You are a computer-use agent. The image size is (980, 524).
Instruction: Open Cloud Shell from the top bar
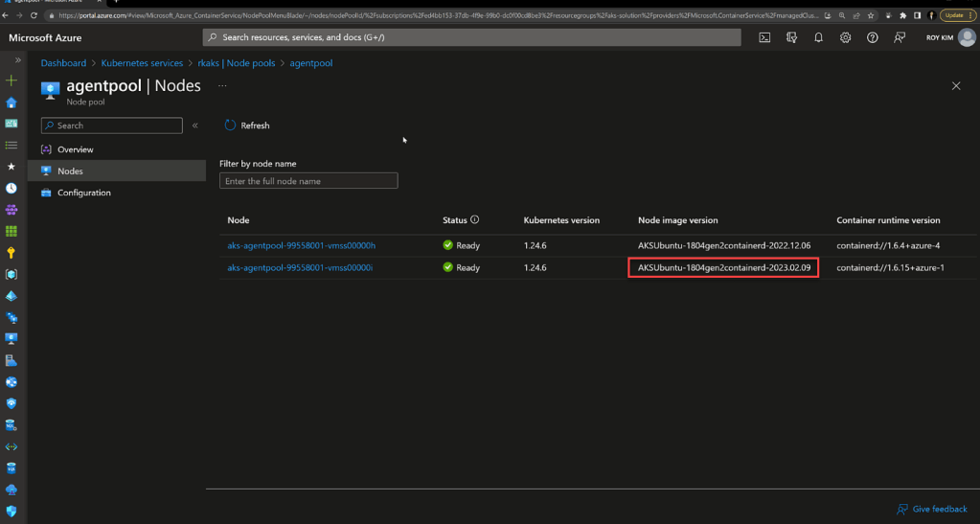(x=764, y=37)
